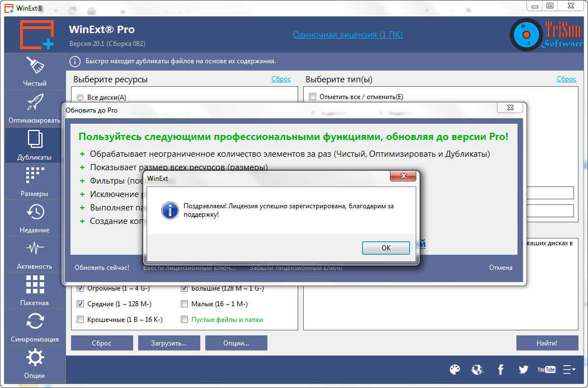The height and width of the screenshot is (388, 588).
Task: Click the info icon beside the duplicates description
Action: pos(75,61)
